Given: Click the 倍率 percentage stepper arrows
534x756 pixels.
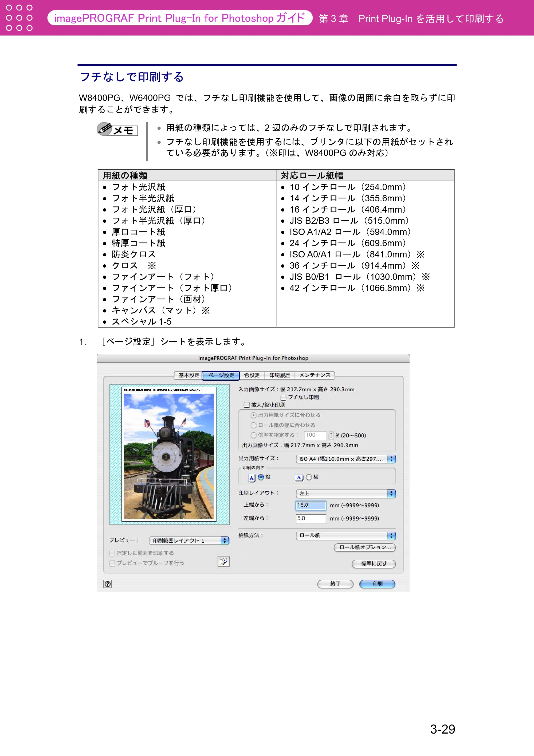Looking at the screenshot, I should pyautogui.click(x=331, y=435).
